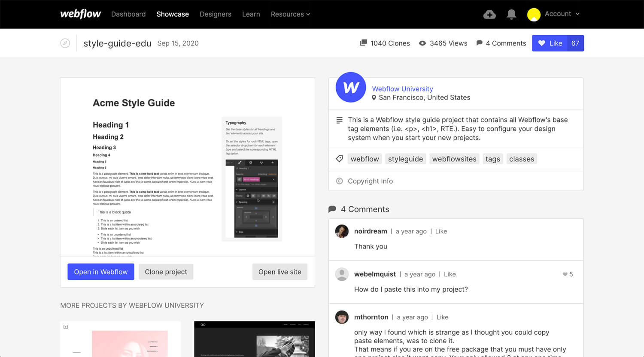This screenshot has width=644, height=357.
Task: Open noirdream's profile avatar
Action: 342,231
